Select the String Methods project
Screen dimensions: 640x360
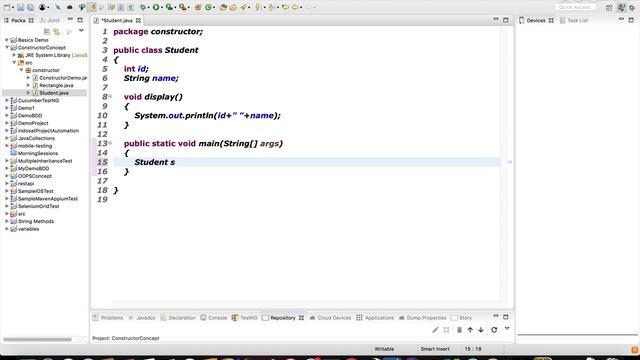[32, 221]
